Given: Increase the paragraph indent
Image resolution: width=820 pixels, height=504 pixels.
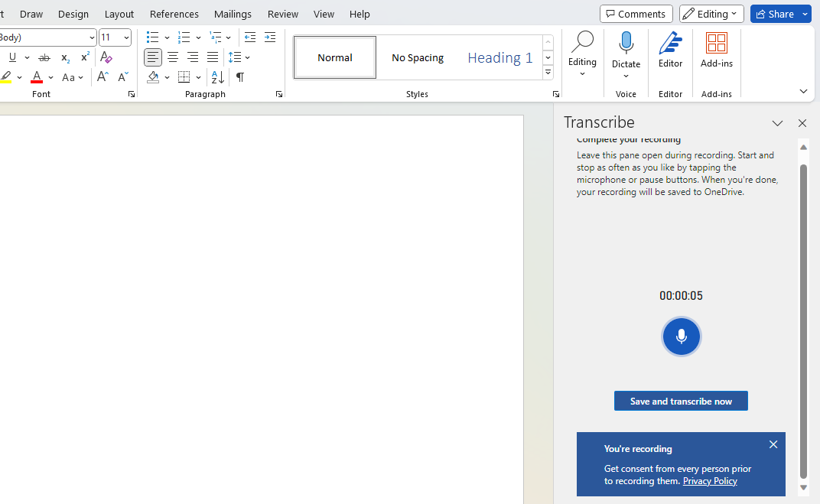Looking at the screenshot, I should click(x=270, y=37).
